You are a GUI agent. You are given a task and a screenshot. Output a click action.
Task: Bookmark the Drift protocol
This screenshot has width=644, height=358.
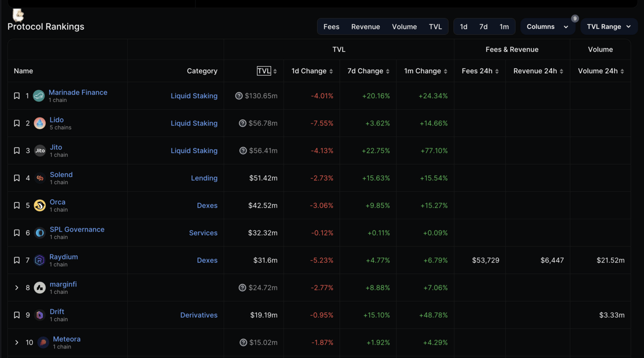click(x=17, y=315)
